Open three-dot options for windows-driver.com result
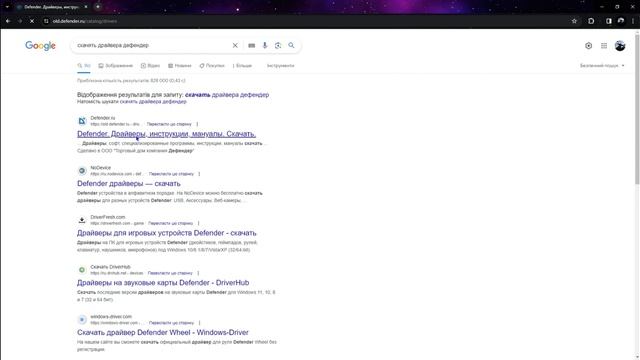 tap(199, 323)
